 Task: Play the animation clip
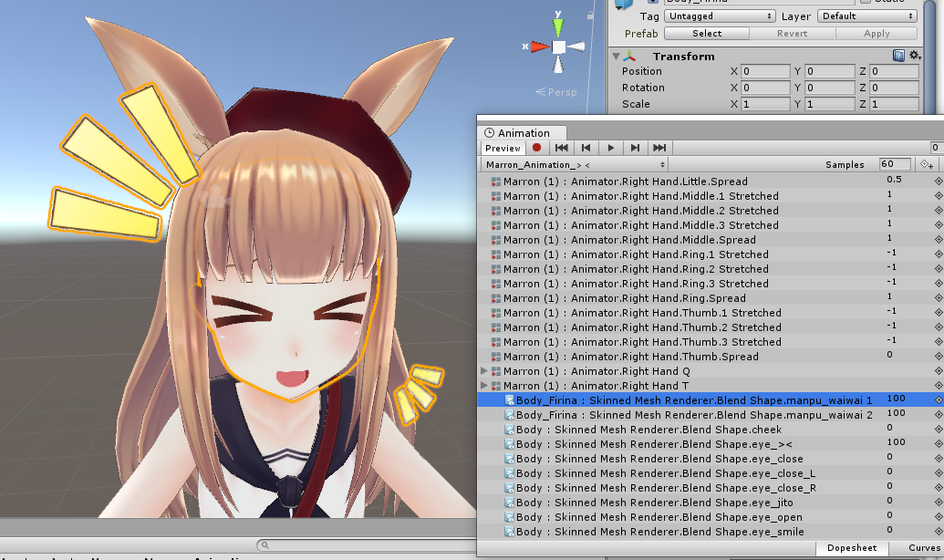tap(611, 148)
